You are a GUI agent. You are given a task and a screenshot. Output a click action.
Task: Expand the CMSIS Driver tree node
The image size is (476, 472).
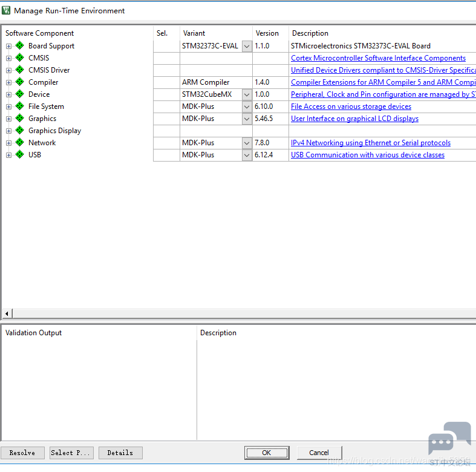(x=9, y=70)
